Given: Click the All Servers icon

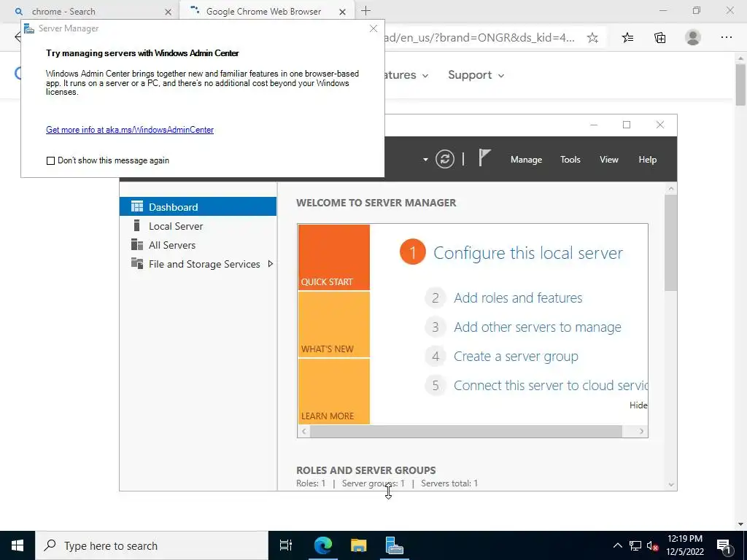Looking at the screenshot, I should 137,245.
